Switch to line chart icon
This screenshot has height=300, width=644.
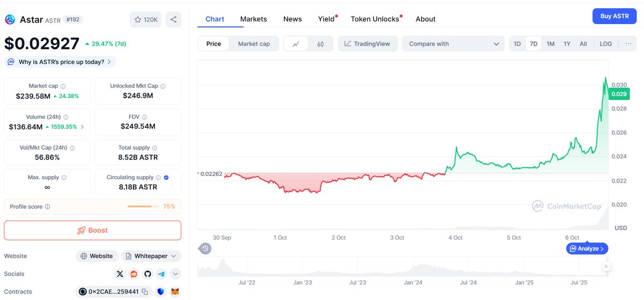coord(296,44)
